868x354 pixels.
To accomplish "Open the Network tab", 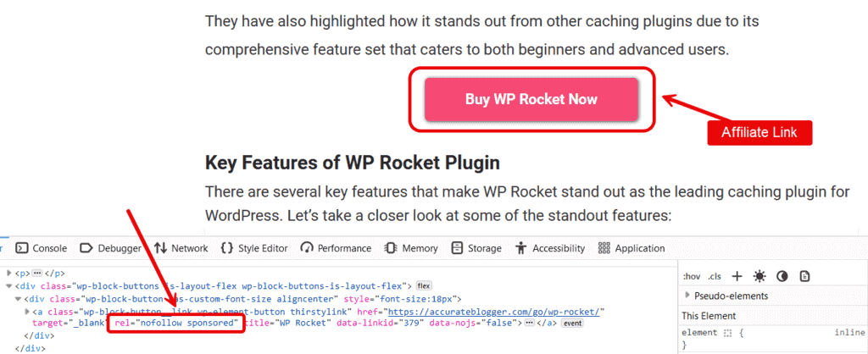I will (181, 248).
